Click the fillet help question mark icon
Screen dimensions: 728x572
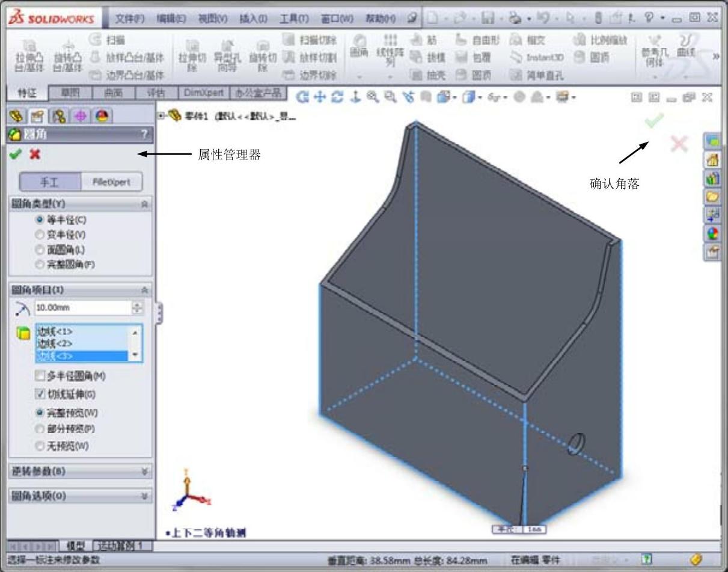(x=144, y=134)
